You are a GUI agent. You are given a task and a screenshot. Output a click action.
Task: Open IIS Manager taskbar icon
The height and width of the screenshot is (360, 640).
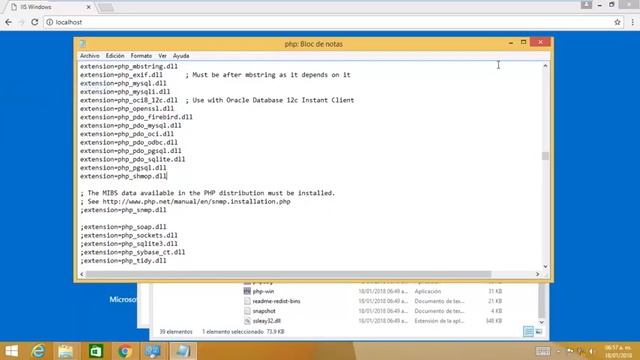tap(153, 351)
